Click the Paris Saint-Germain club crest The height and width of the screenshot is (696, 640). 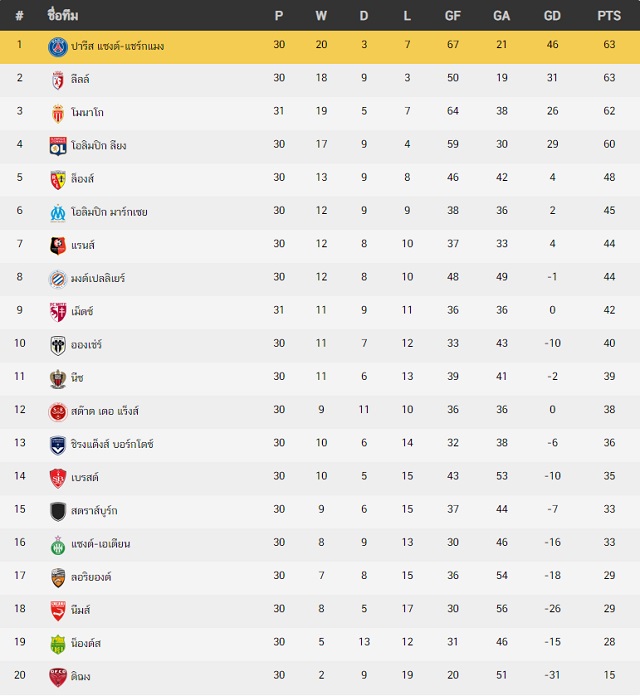tap(58, 47)
